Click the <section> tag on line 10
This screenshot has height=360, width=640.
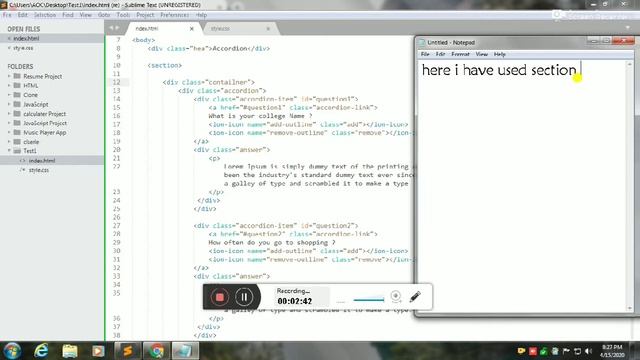click(164, 65)
